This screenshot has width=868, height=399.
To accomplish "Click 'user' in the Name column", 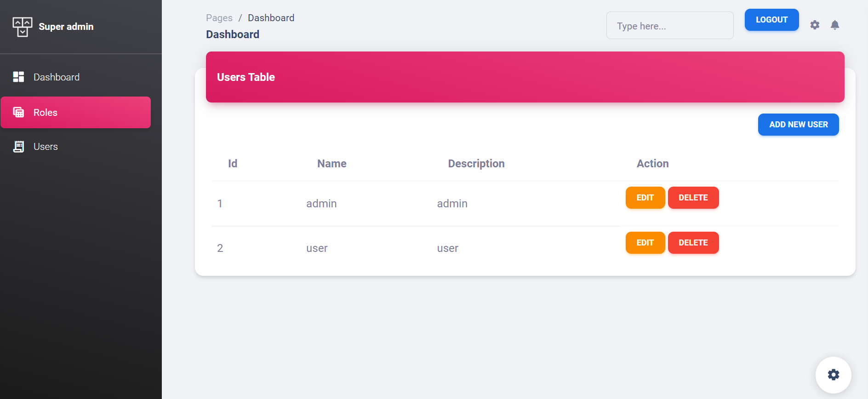I will point(317,249).
